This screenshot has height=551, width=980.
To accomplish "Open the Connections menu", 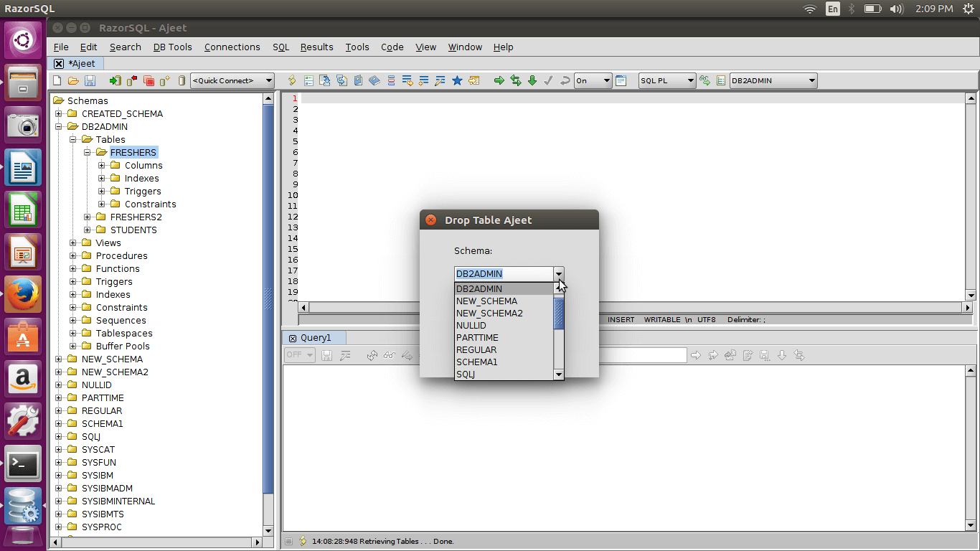I will click(232, 47).
